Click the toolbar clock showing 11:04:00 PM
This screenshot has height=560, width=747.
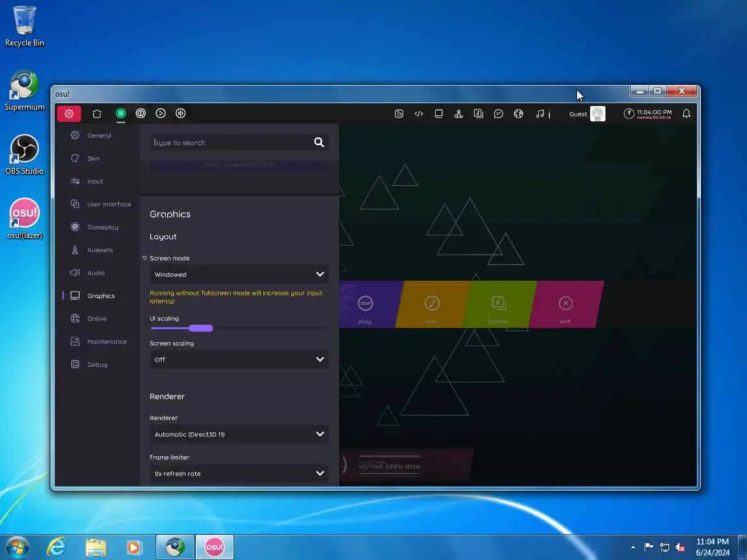[x=648, y=114]
